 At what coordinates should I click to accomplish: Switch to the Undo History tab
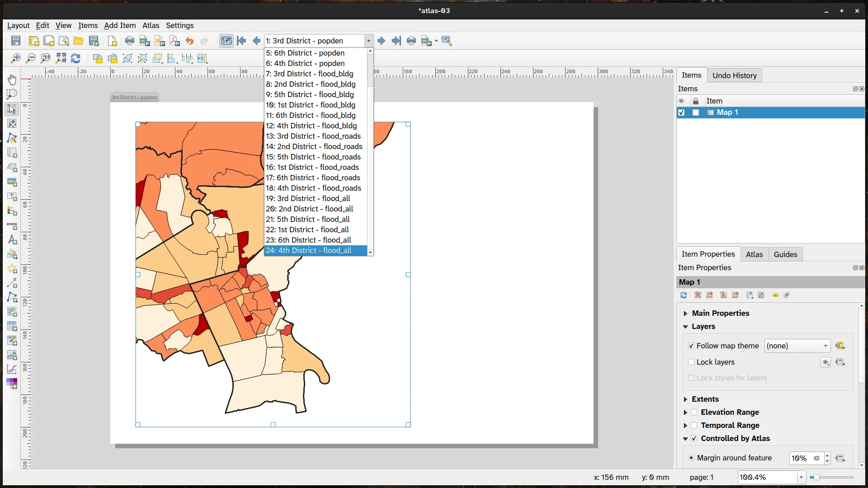[x=735, y=75]
